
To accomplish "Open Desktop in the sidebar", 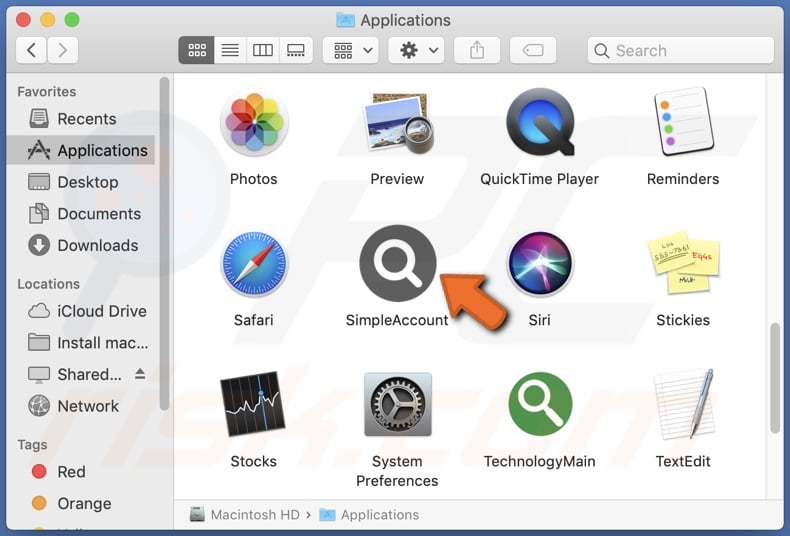I will click(81, 182).
